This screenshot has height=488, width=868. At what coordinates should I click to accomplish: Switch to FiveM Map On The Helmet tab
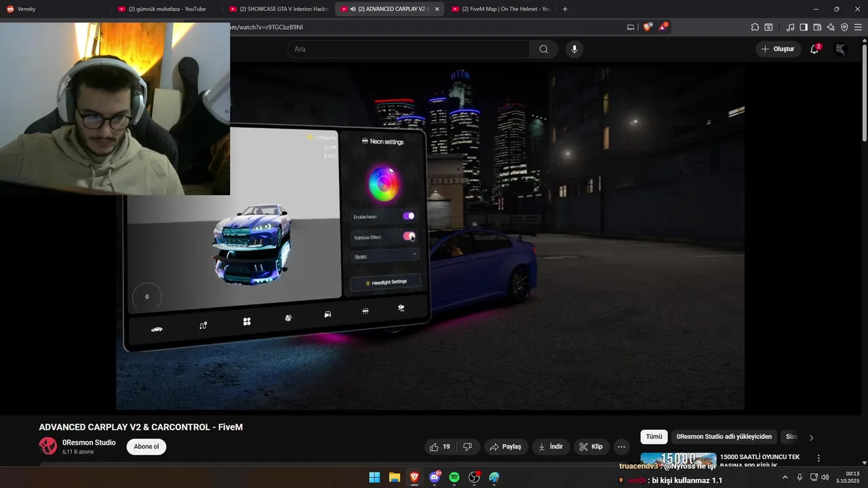coord(502,9)
